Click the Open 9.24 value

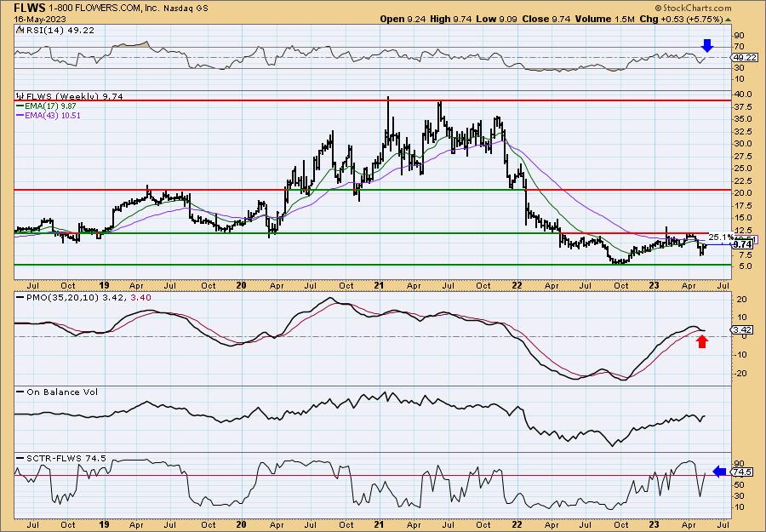click(403, 19)
